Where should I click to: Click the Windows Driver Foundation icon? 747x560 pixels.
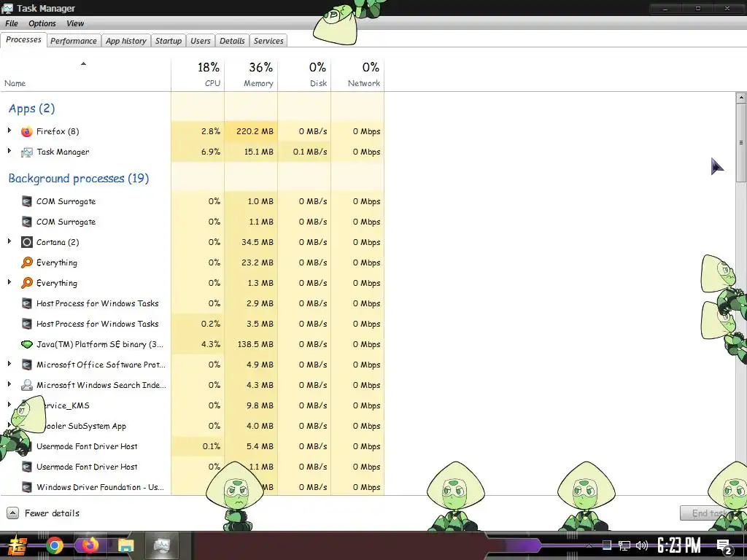27,487
